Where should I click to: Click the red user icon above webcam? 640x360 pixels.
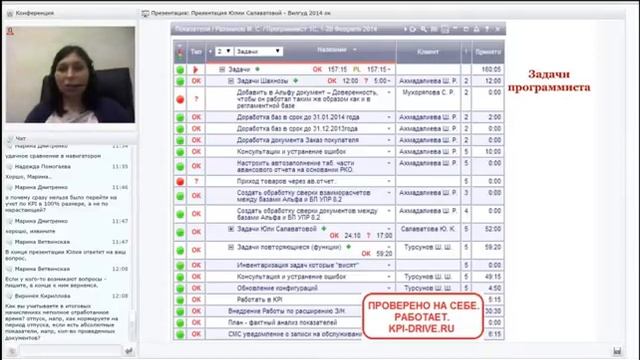click(x=10, y=31)
